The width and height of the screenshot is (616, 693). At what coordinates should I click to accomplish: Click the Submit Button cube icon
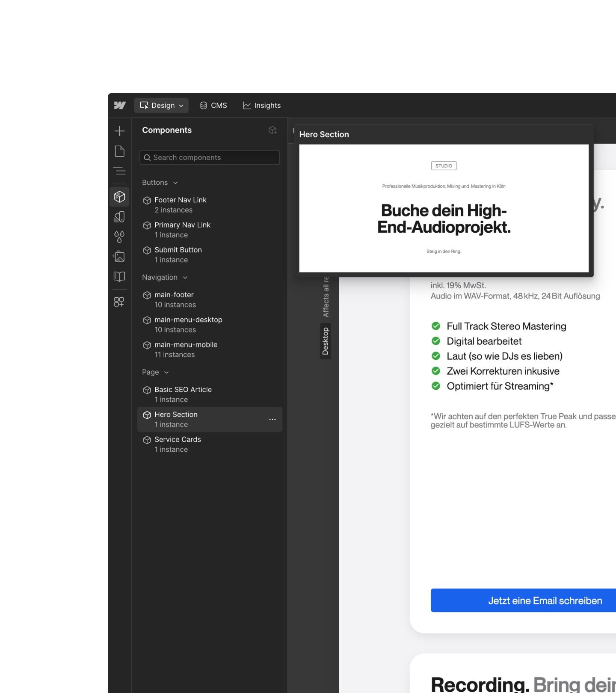147,250
